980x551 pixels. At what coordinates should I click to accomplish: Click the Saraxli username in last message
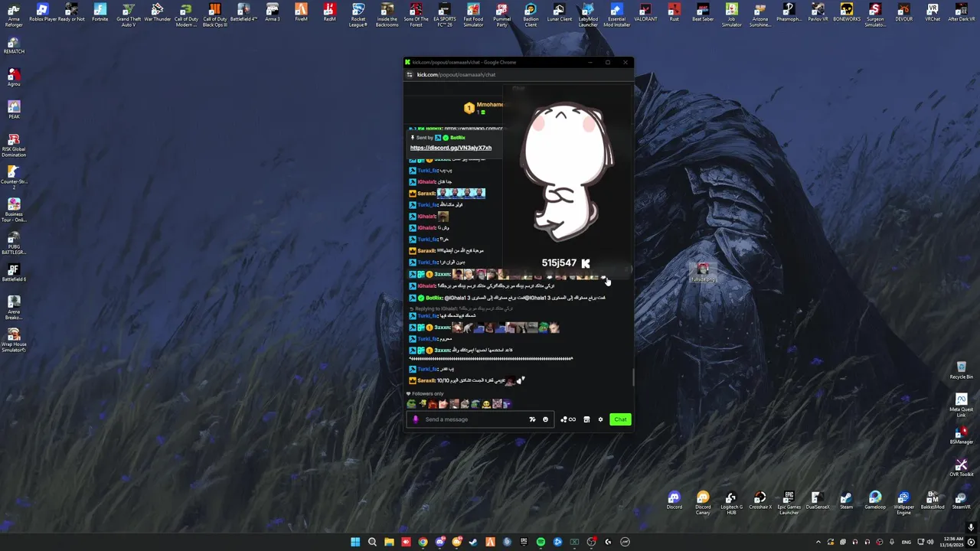(x=426, y=380)
